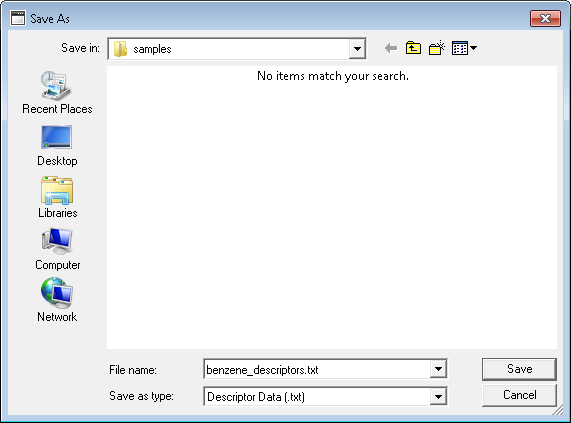The height and width of the screenshot is (423, 571).
Task: Open Save as type dropdown
Action: point(438,396)
